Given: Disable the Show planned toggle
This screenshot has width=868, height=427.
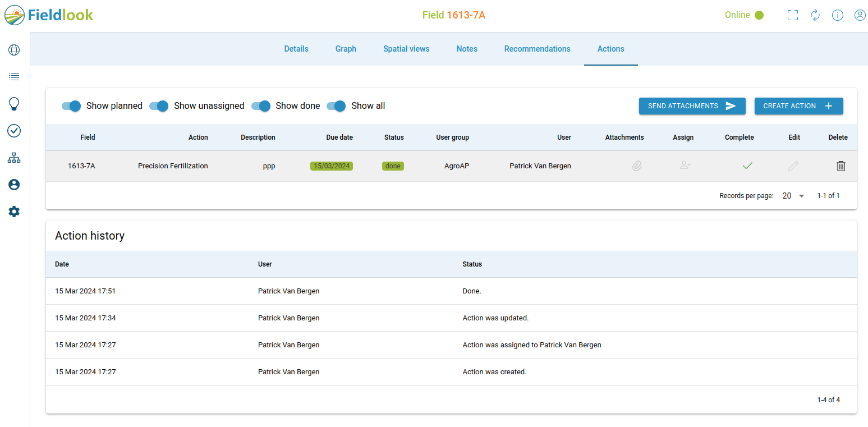Looking at the screenshot, I should (x=71, y=106).
